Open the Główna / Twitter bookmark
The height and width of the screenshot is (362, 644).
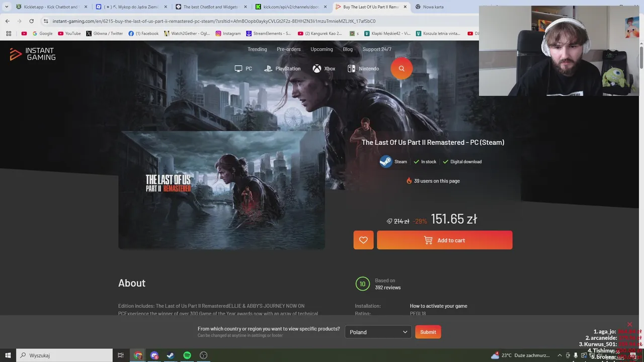coord(105,34)
